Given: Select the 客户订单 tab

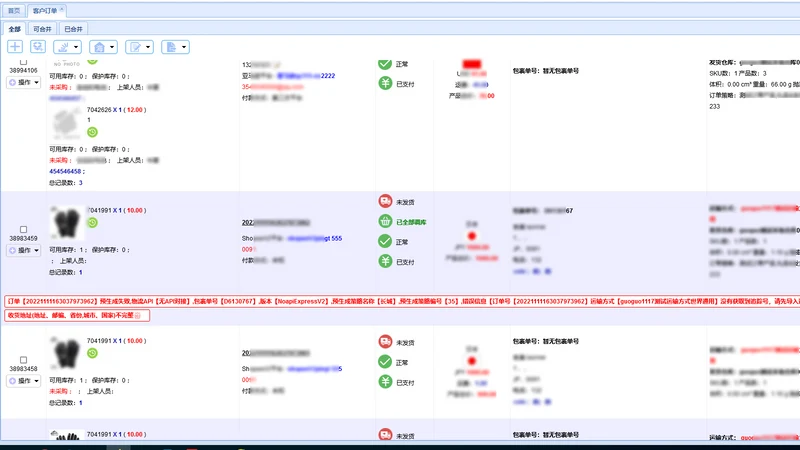Looking at the screenshot, I should 45,10.
